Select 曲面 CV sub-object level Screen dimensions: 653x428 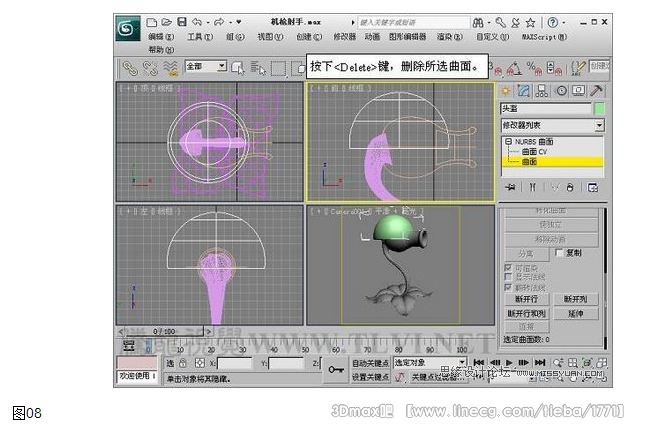pos(534,152)
